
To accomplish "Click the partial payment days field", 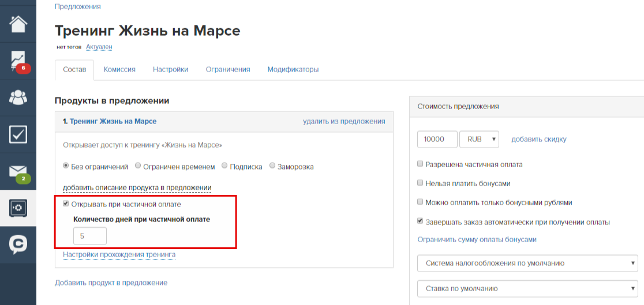I will [x=90, y=236].
